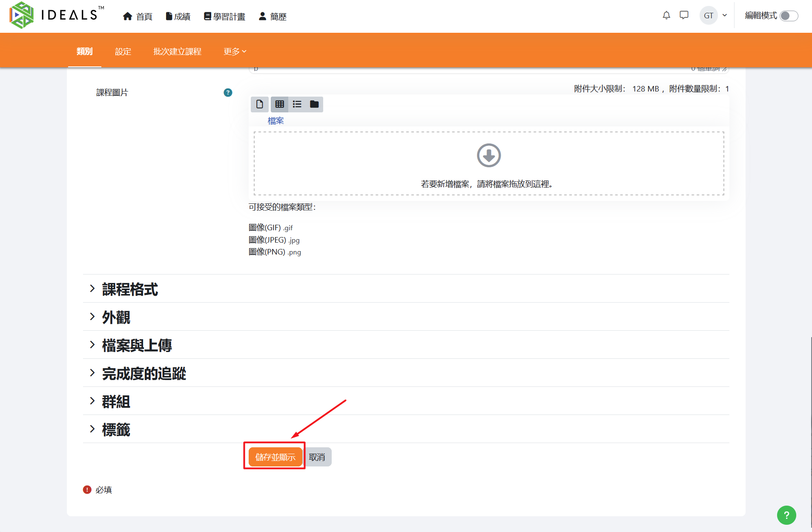Expand the 外觀 section
Viewport: 812px width, 532px height.
pyautogui.click(x=116, y=317)
